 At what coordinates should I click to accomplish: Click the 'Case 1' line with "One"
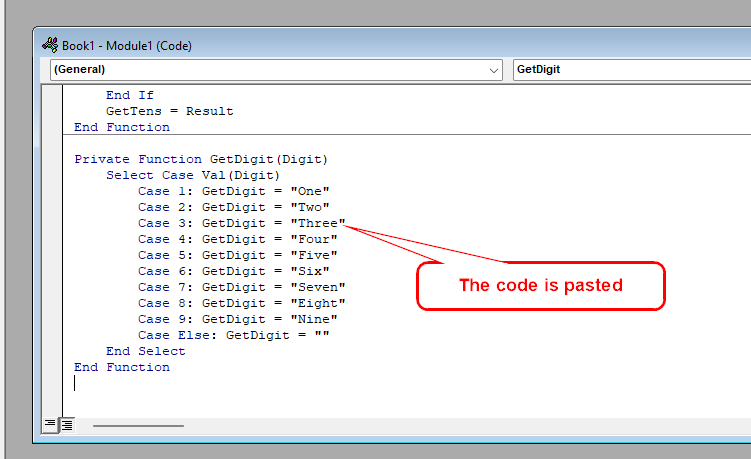pos(234,191)
